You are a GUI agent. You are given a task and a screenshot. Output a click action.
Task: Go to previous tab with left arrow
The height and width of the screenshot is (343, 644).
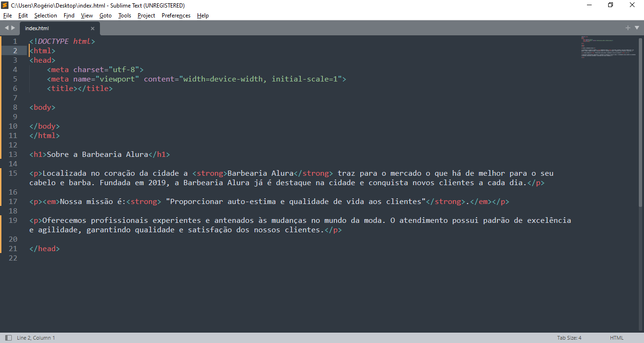click(7, 28)
